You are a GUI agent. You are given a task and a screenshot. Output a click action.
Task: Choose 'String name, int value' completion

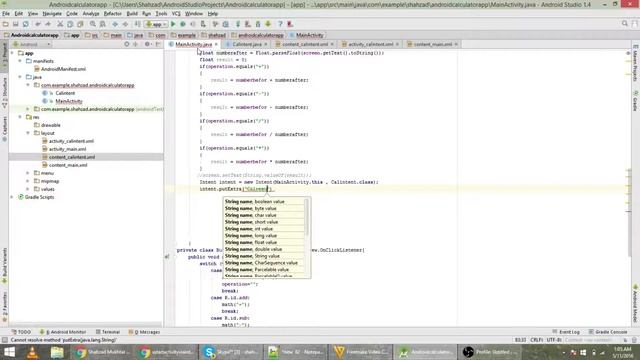(x=264, y=229)
